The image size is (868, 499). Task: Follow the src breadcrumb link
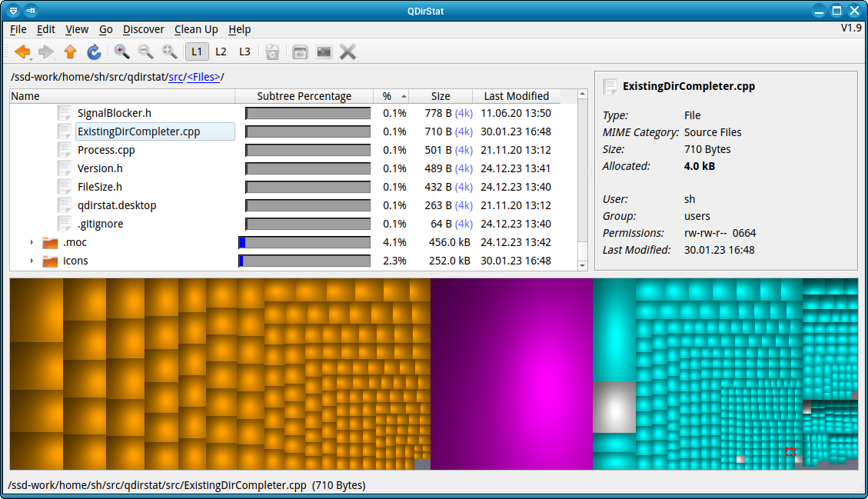[x=176, y=77]
